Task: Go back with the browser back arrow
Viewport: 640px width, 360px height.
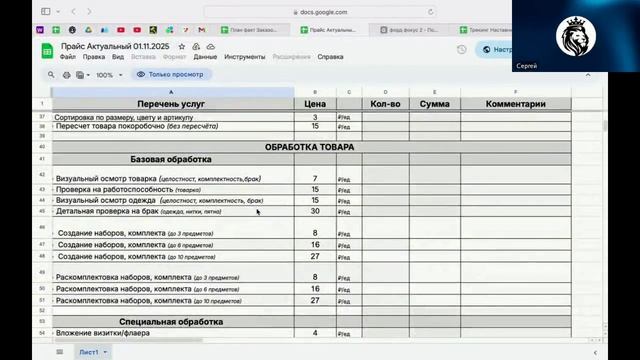Action: click(74, 11)
